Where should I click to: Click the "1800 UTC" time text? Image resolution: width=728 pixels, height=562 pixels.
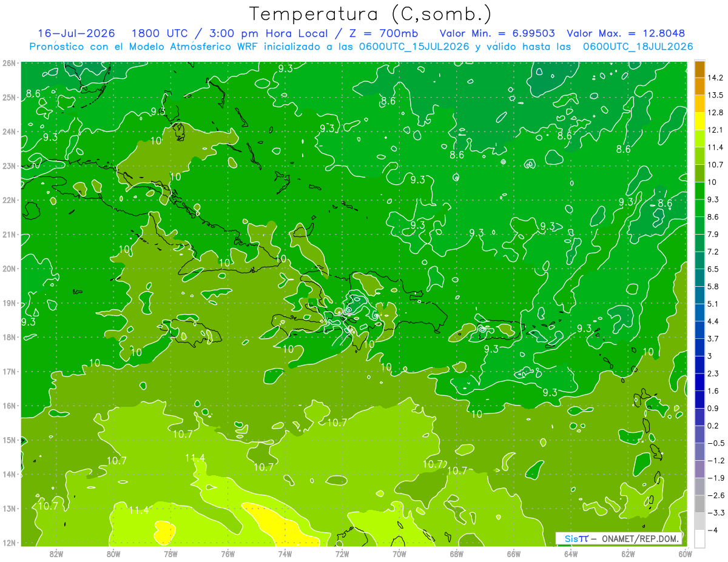[161, 33]
